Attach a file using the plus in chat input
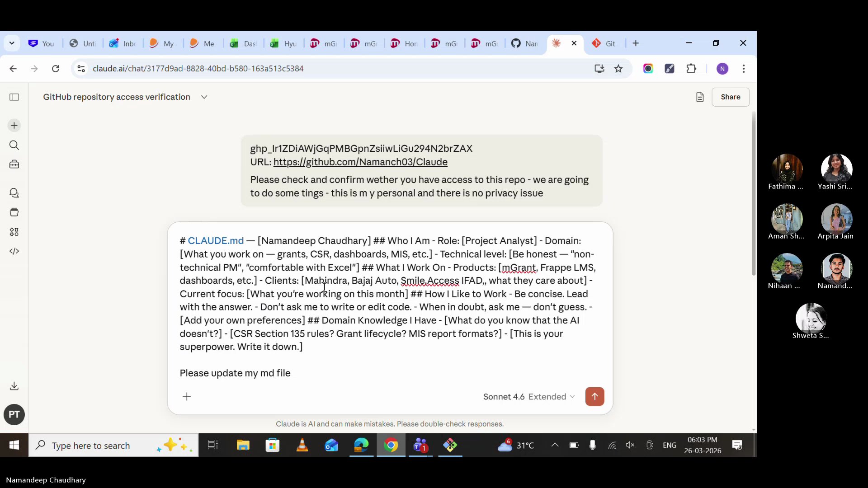868x488 pixels. (x=187, y=396)
